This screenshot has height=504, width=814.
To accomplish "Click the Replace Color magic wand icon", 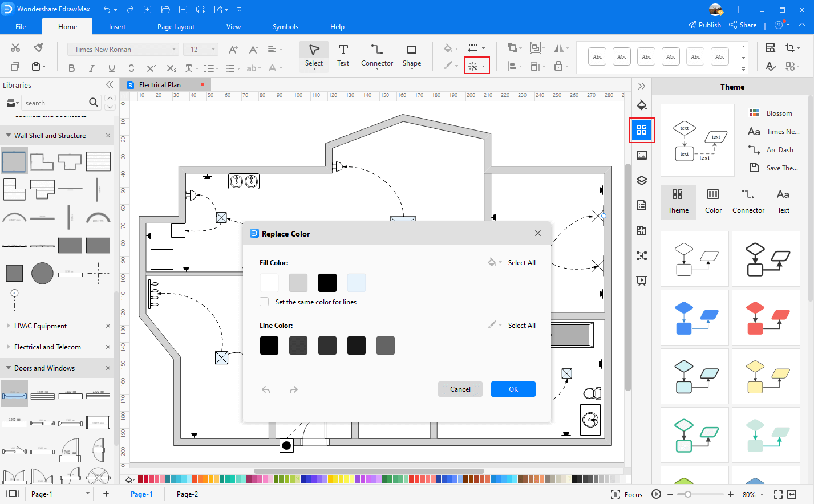I will (x=473, y=67).
